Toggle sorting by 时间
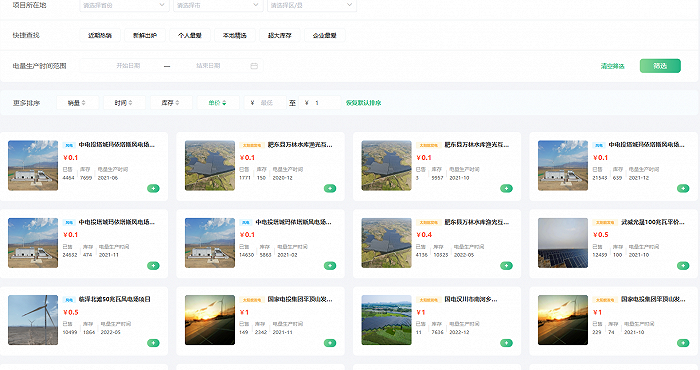Image resolution: width=700 pixels, height=370 pixels. click(124, 103)
